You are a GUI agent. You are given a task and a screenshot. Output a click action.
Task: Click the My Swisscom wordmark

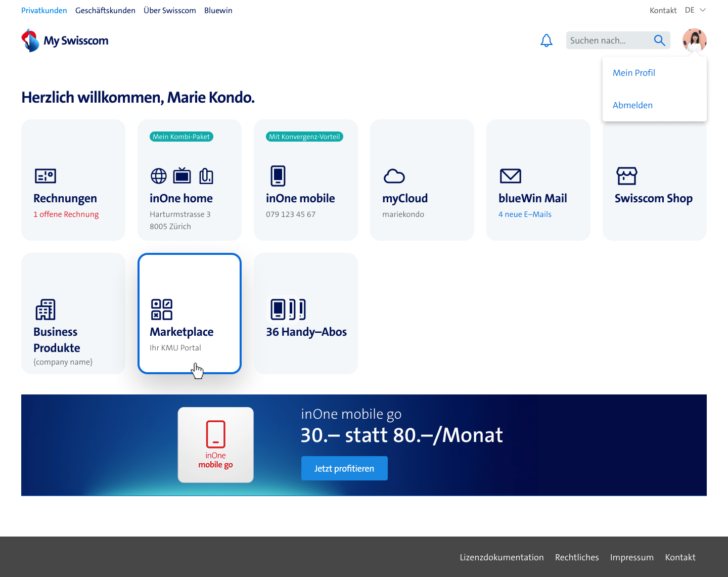[76, 40]
